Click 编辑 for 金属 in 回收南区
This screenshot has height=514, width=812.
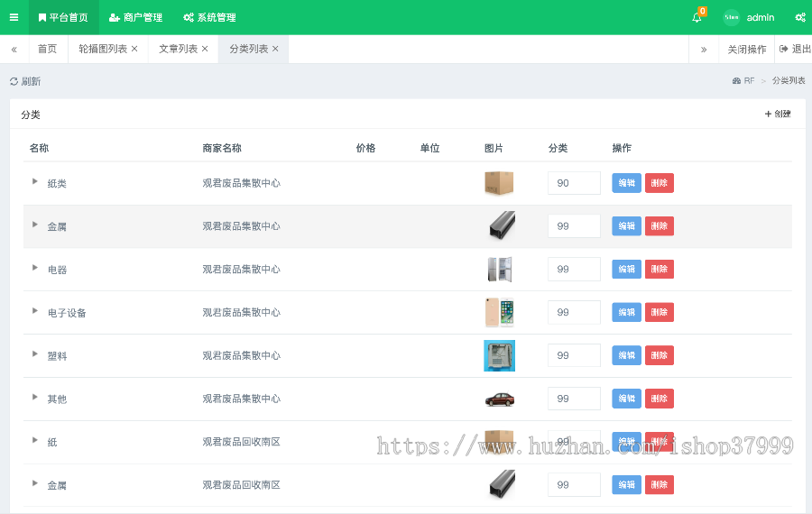pos(627,485)
